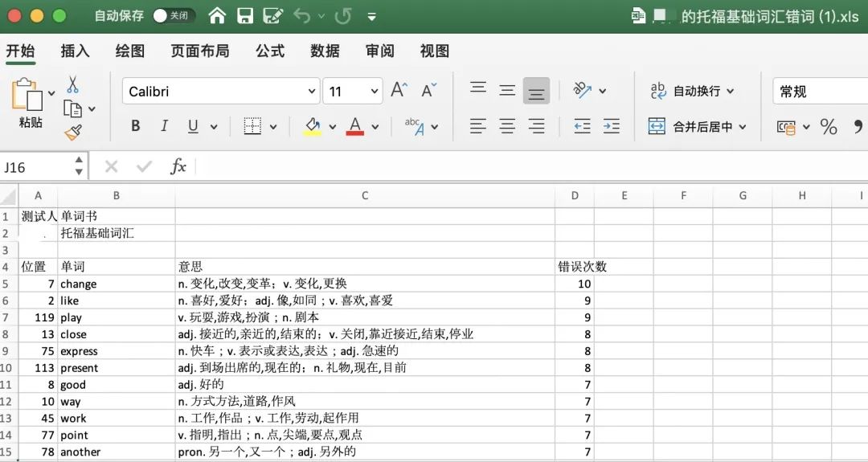Switch to the 页面布局 tab
This screenshot has height=462, width=868.
(200, 51)
